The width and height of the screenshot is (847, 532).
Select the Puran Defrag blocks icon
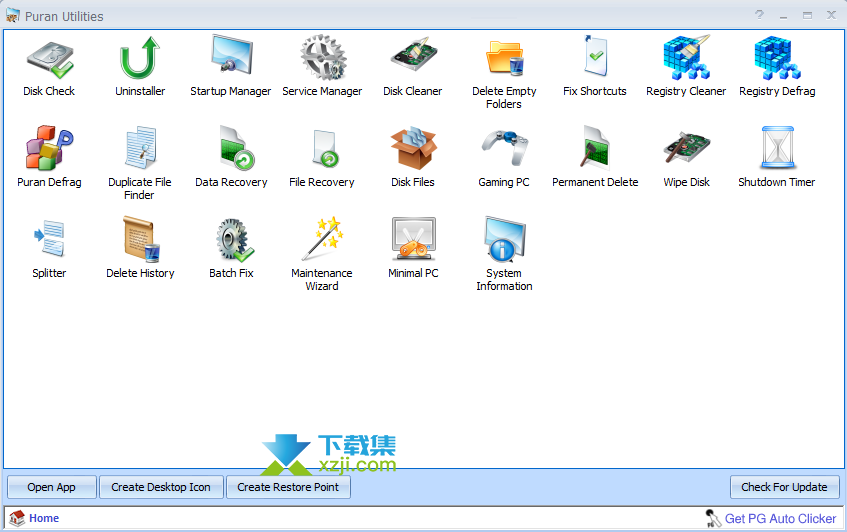[x=49, y=147]
